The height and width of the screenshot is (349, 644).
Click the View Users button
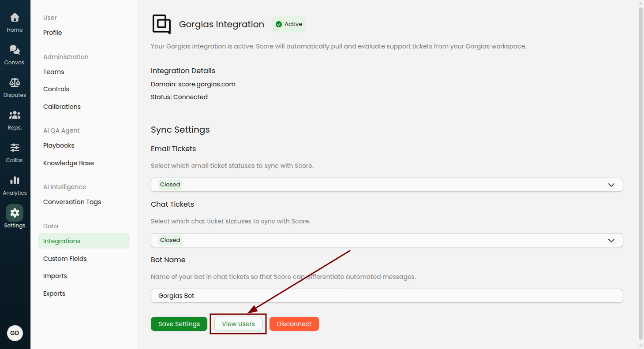pyautogui.click(x=238, y=324)
